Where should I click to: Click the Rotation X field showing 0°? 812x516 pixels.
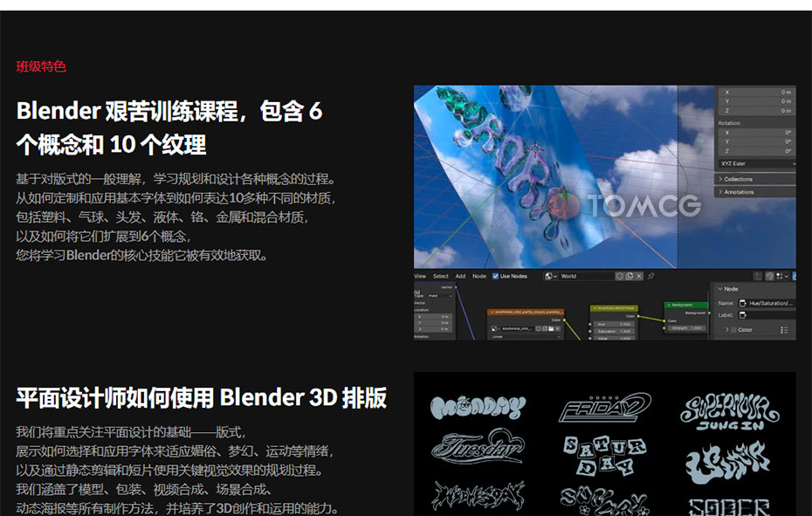point(757,133)
